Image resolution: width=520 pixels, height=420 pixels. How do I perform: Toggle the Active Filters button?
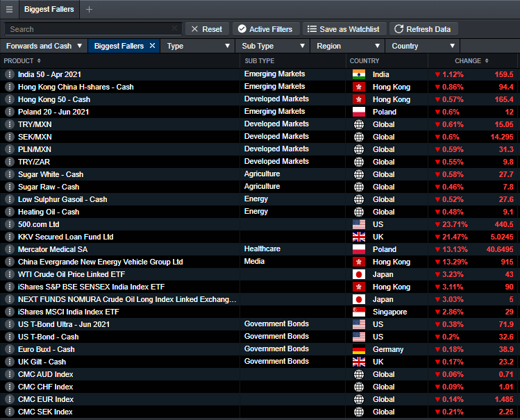pyautogui.click(x=266, y=29)
